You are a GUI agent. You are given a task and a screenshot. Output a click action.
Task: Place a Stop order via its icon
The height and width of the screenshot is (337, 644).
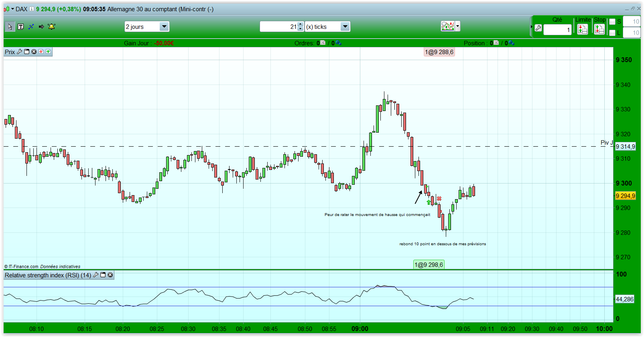(x=599, y=29)
